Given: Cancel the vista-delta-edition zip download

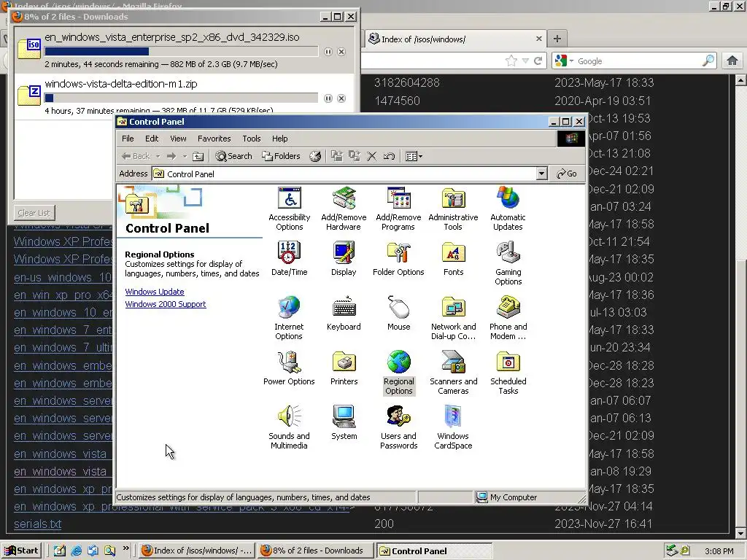Looking at the screenshot, I should click(x=341, y=98).
